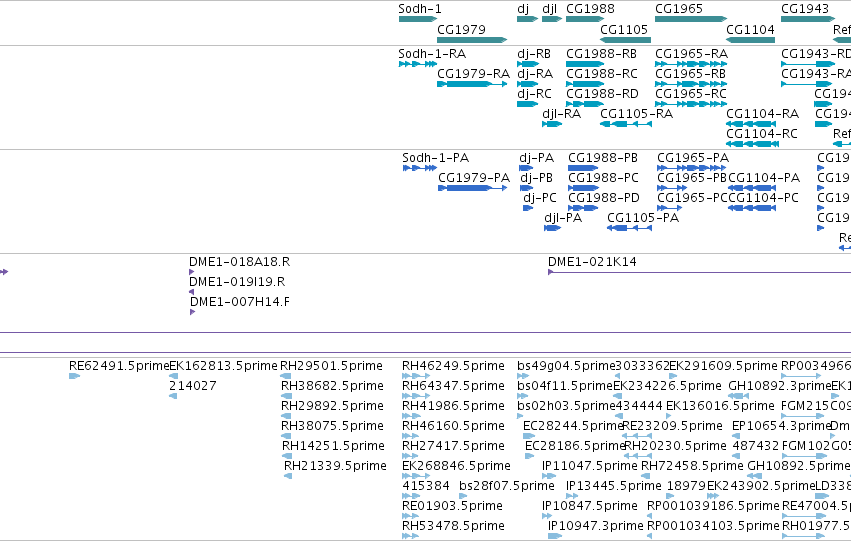Select EST EC28186.5prime

tap(575, 447)
